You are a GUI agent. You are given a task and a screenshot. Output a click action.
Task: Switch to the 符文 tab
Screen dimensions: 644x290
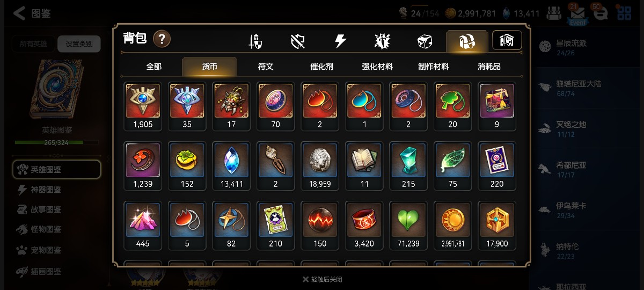click(266, 67)
